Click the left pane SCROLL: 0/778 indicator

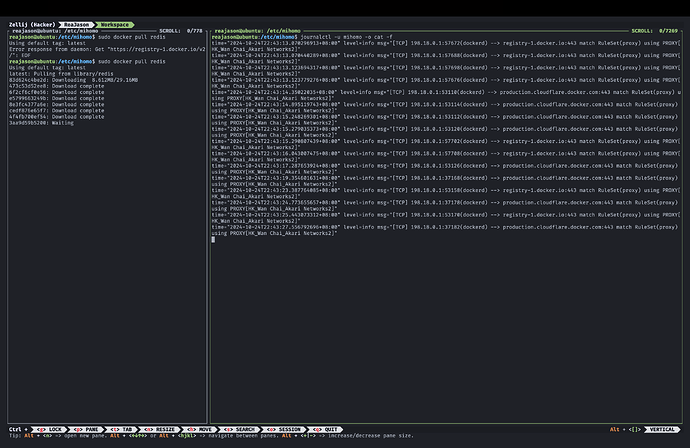(x=181, y=31)
